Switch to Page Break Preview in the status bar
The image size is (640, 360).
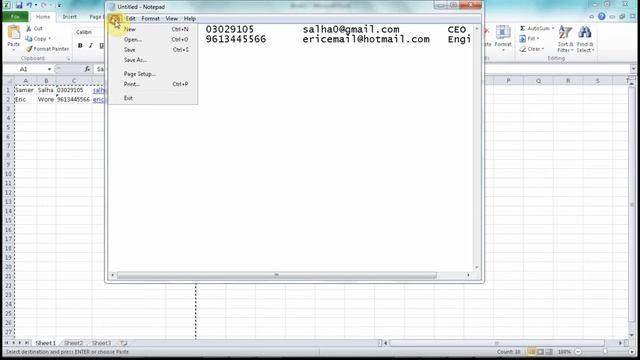click(x=549, y=351)
